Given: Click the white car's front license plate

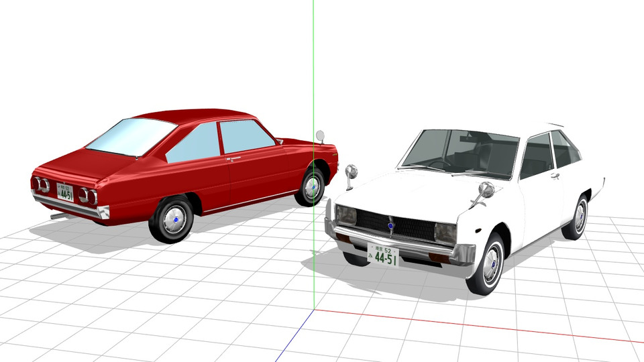Looking at the screenshot, I should (x=383, y=255).
